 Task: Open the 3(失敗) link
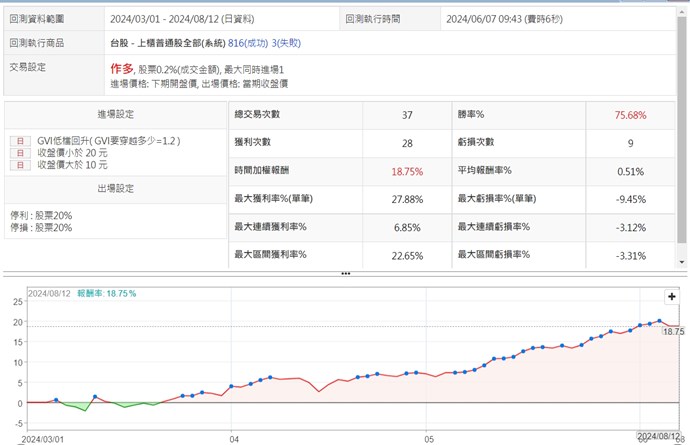coord(286,43)
